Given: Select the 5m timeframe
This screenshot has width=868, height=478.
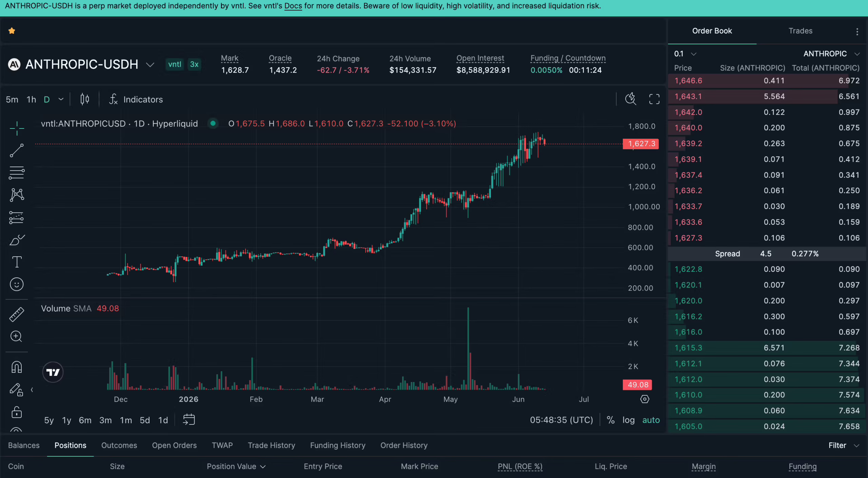Looking at the screenshot, I should [12, 99].
